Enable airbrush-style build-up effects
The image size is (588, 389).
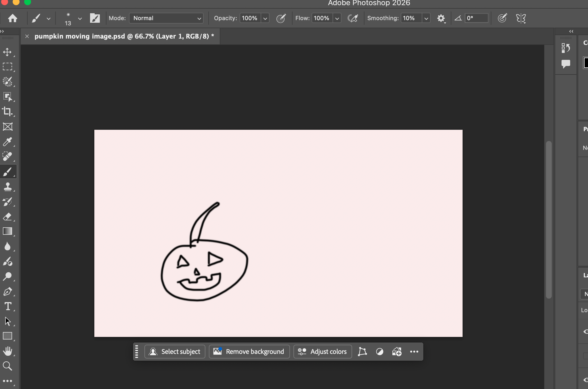tap(353, 18)
